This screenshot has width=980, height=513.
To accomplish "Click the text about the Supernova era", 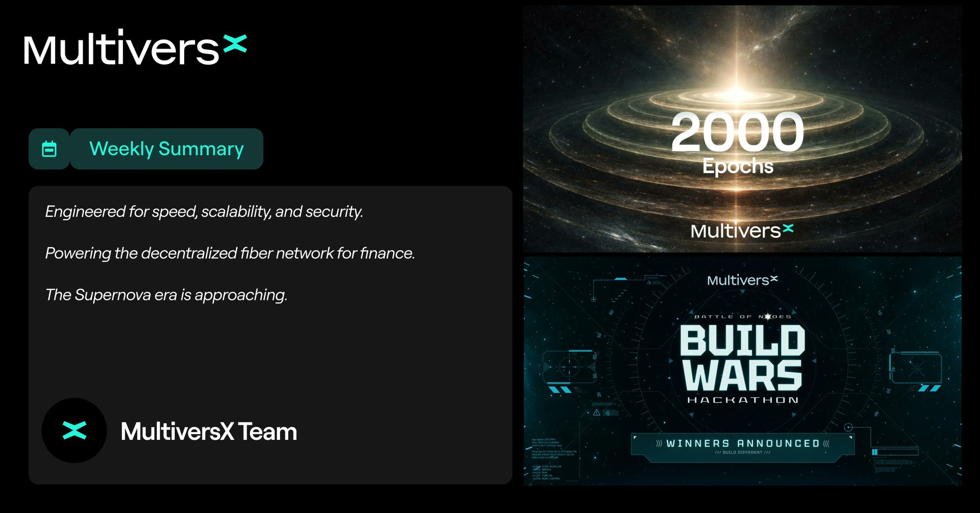I will [166, 295].
